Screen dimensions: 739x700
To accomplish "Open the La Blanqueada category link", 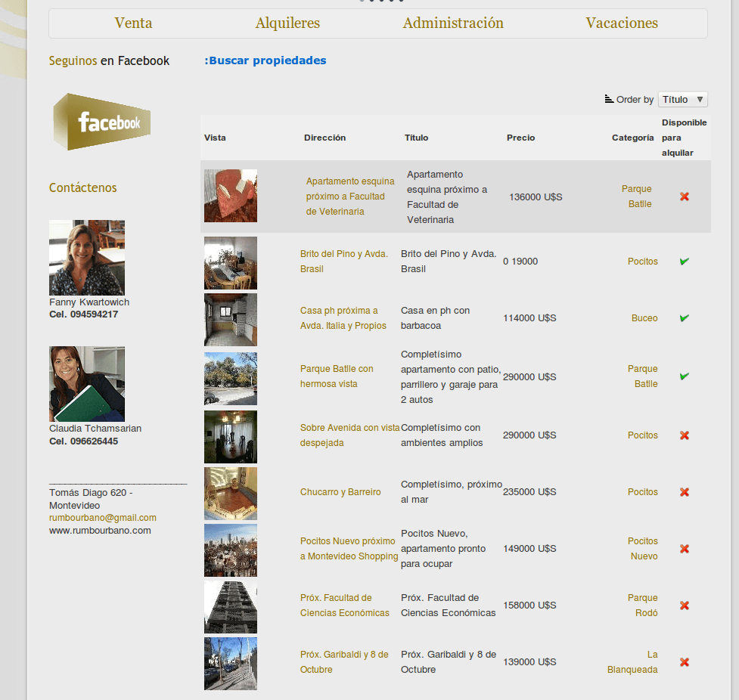I will (x=632, y=662).
